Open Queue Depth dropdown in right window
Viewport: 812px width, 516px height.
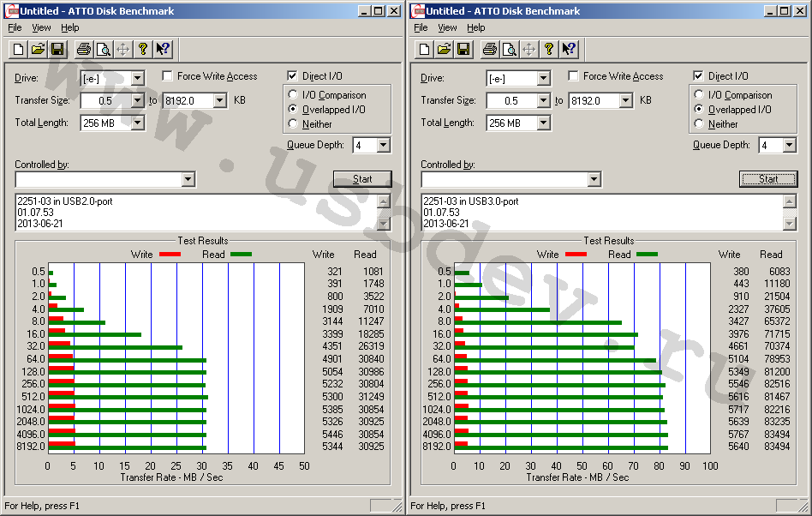[789, 146]
